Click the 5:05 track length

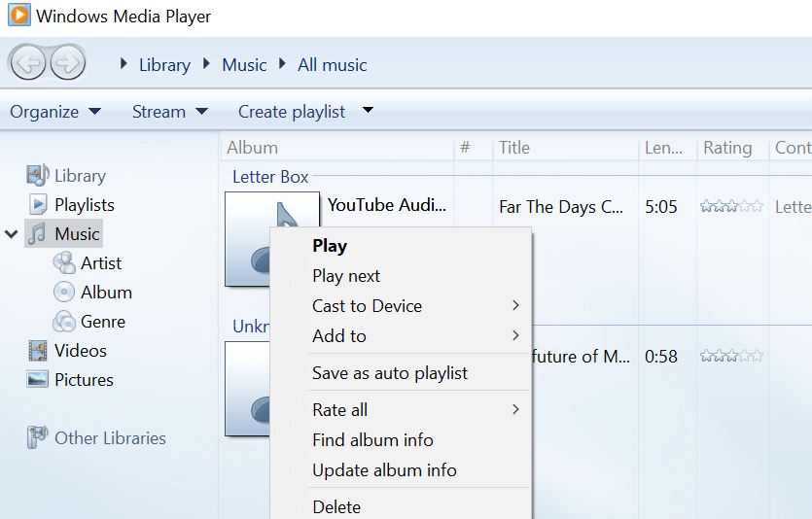click(x=661, y=206)
